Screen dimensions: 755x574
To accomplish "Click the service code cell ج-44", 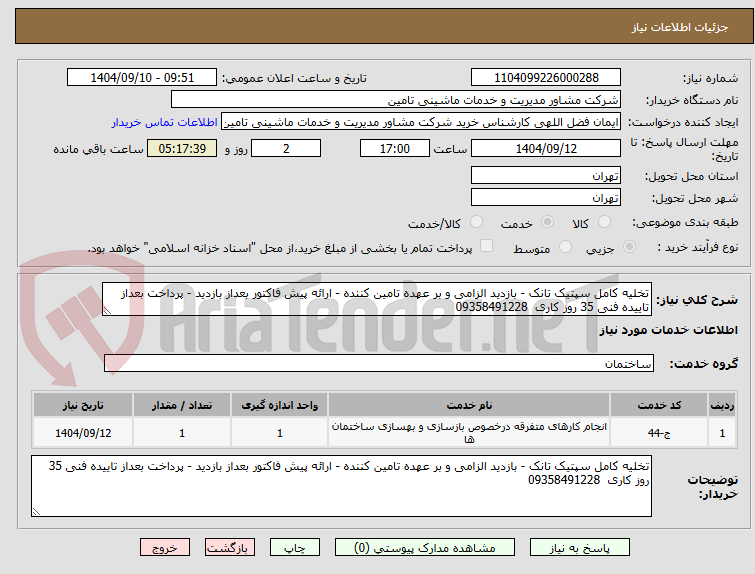I will (x=658, y=433).
